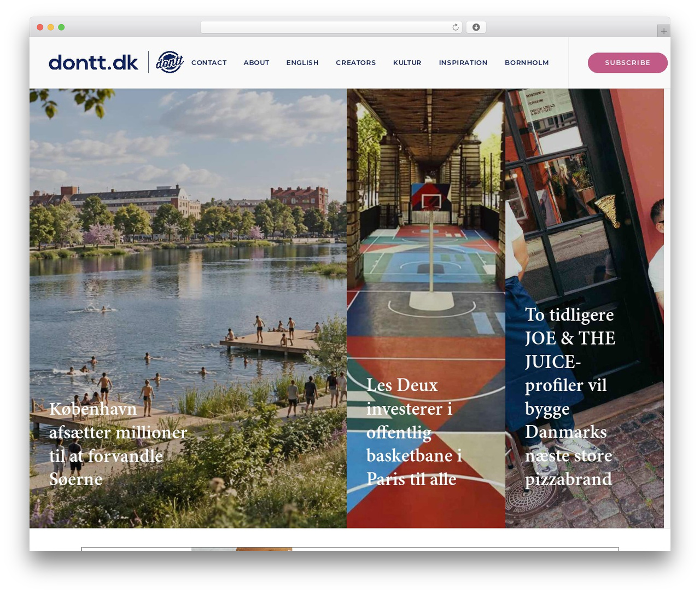The image size is (700, 593).
Task: Open the Inspiration menu item
Action: [463, 63]
